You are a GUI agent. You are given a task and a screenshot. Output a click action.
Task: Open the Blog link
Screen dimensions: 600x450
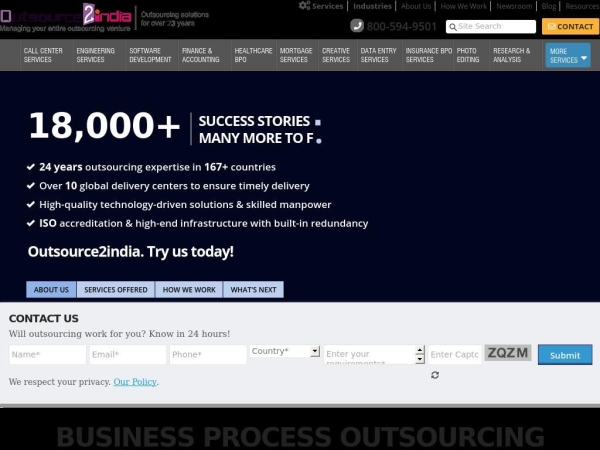[x=549, y=6]
